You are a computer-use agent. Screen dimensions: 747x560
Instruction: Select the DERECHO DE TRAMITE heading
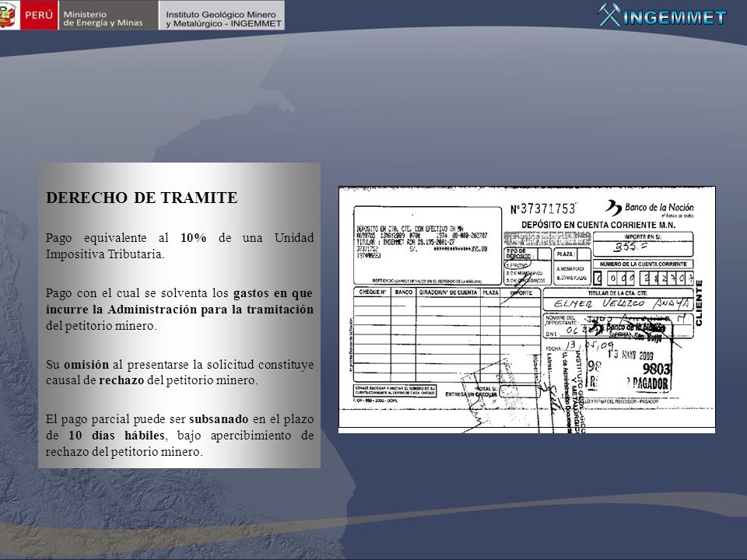[x=142, y=198]
